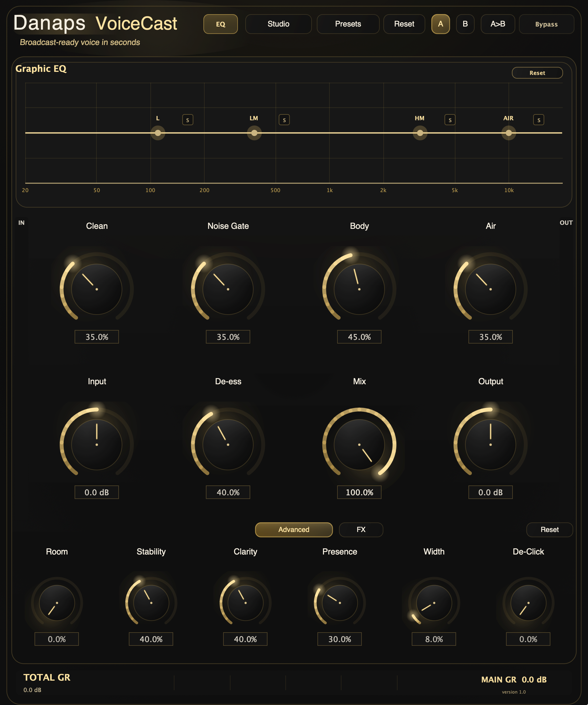Select the LM band EQ node
The width and height of the screenshot is (588, 705).
pos(254,133)
